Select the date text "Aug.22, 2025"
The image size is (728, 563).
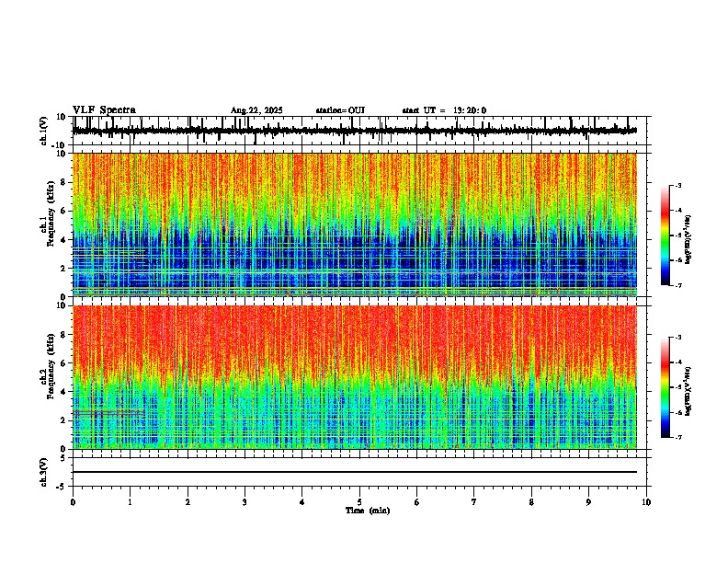point(256,110)
